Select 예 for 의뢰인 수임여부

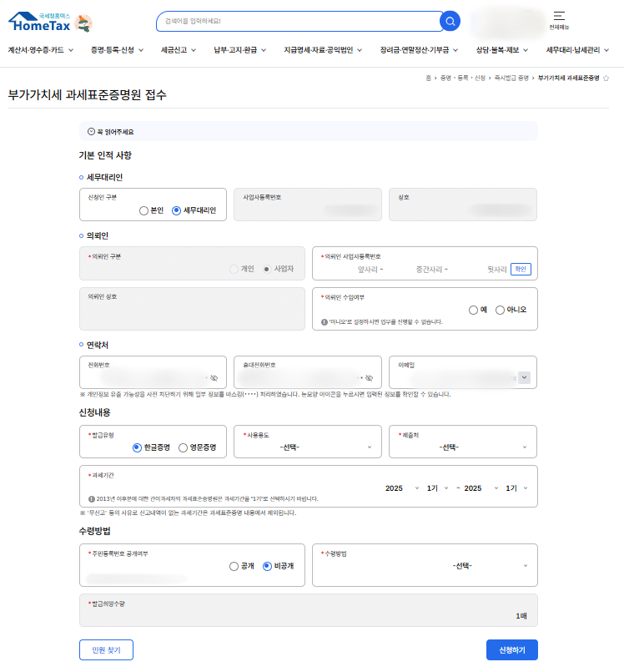point(473,310)
